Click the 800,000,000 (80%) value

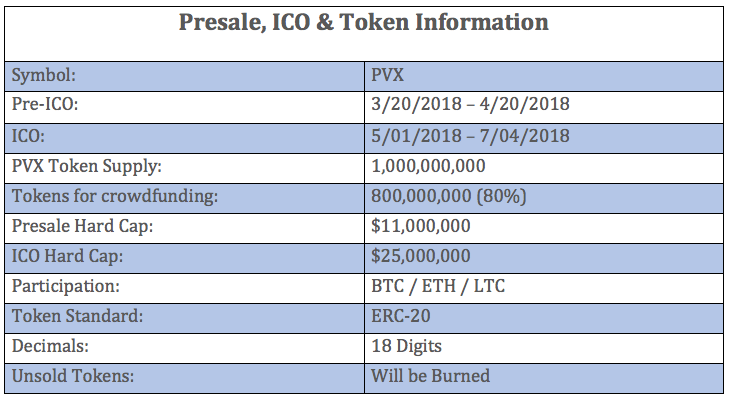448,196
